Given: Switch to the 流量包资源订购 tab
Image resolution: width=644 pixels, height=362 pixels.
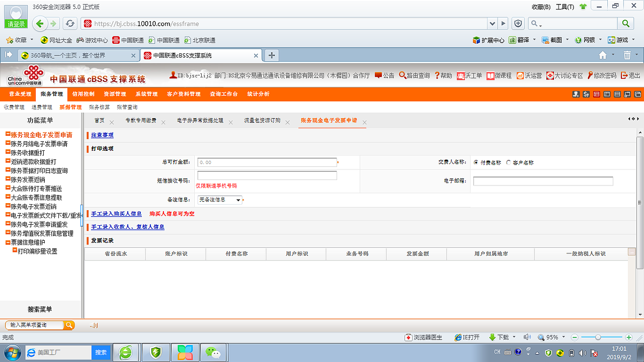Looking at the screenshot, I should (x=262, y=121).
